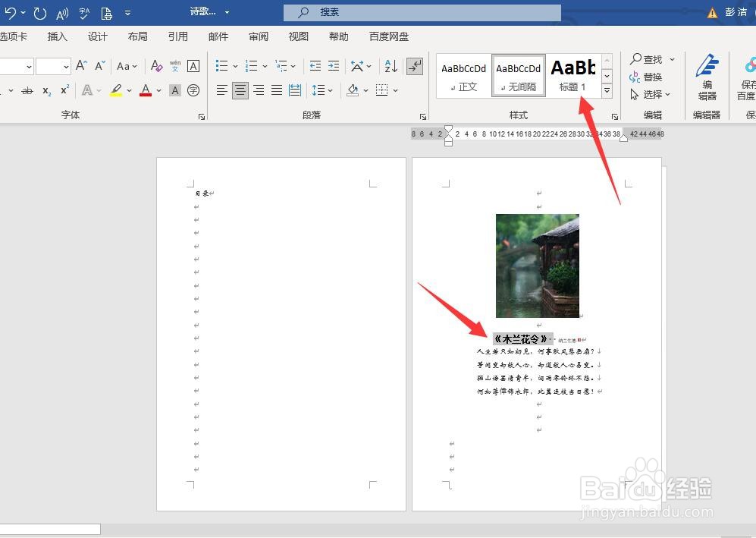
Task: Open Find search magnifier in editing group
Action: click(x=646, y=59)
